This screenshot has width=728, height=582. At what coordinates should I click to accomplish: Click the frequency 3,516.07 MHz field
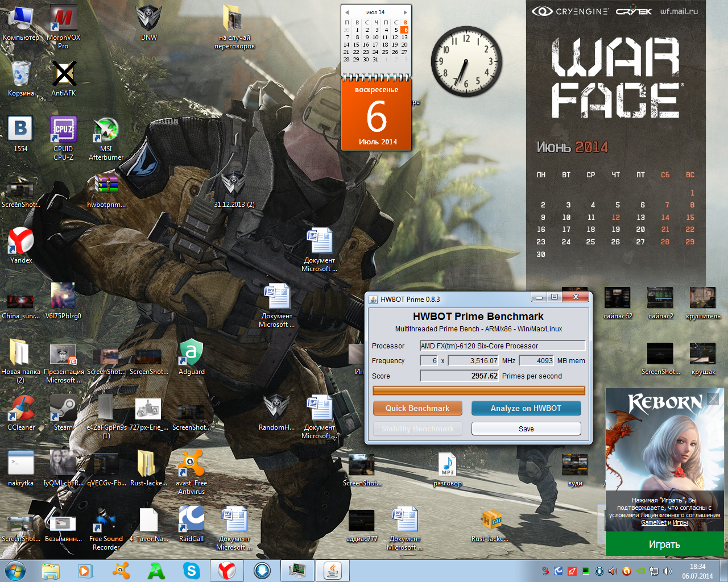tap(473, 360)
